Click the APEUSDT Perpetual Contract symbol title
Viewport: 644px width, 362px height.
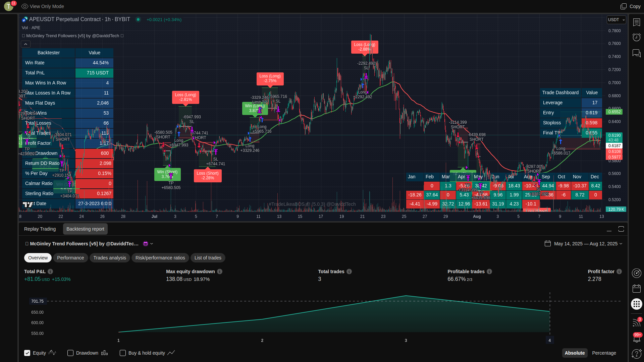[x=79, y=19]
